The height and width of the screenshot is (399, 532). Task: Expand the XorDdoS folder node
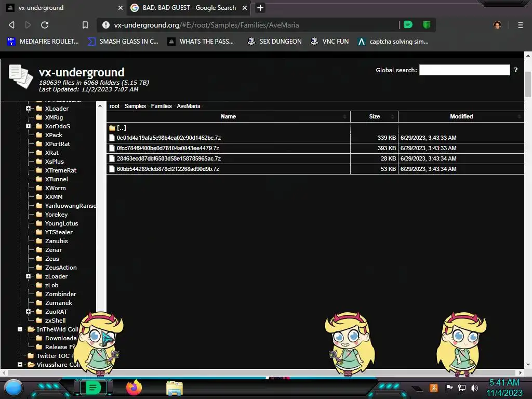tap(28, 126)
